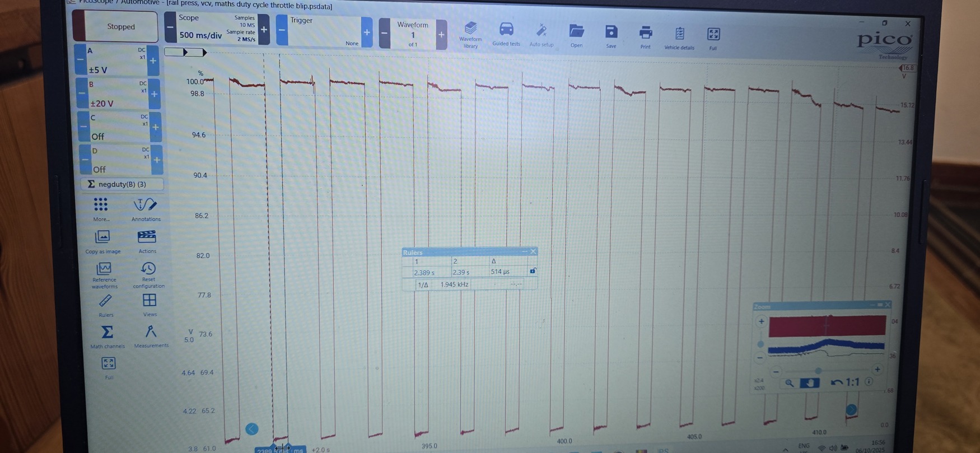
Task: Open Math channels sigma icon
Action: pyautogui.click(x=107, y=337)
